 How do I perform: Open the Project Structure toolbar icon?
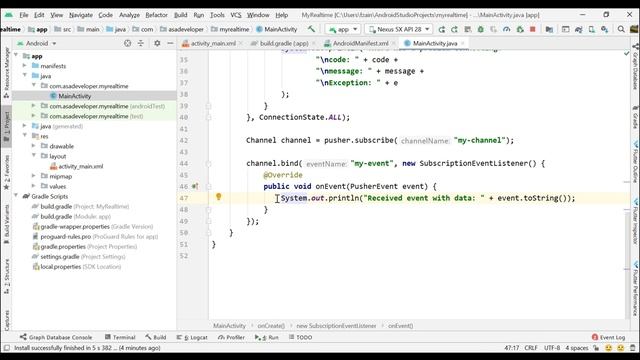[x=549, y=29]
